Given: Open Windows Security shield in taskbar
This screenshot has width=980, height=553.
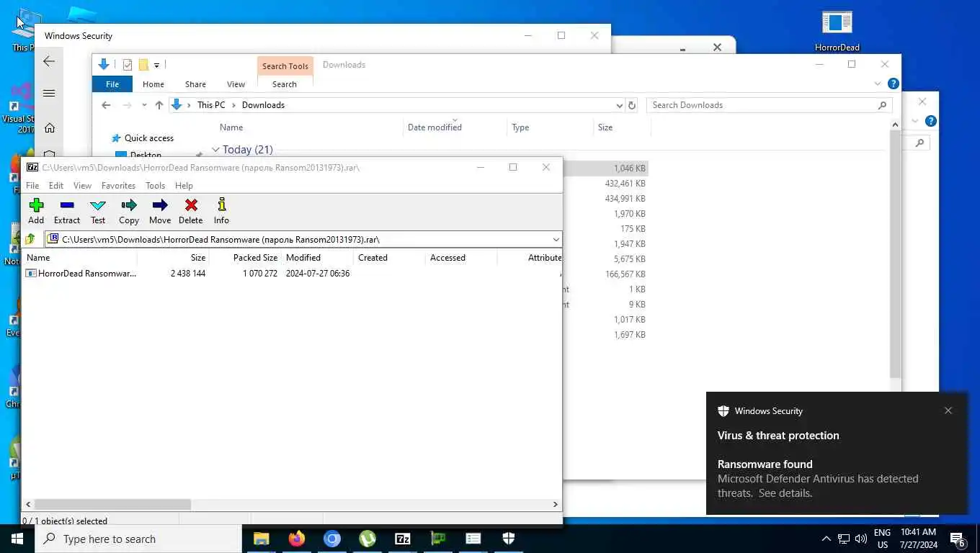Looking at the screenshot, I should [x=509, y=539].
